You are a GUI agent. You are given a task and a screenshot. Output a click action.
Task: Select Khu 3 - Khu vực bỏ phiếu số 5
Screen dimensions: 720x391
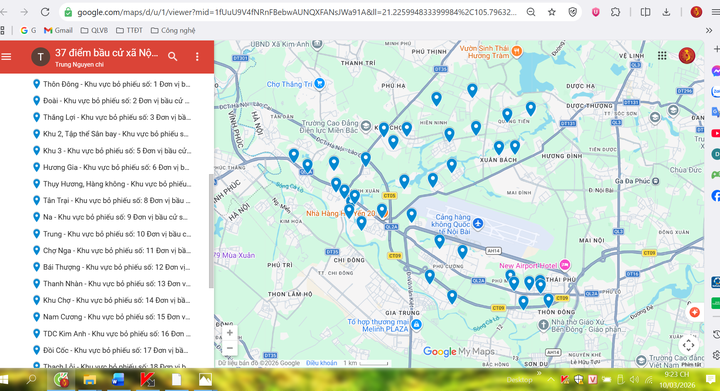(112, 151)
